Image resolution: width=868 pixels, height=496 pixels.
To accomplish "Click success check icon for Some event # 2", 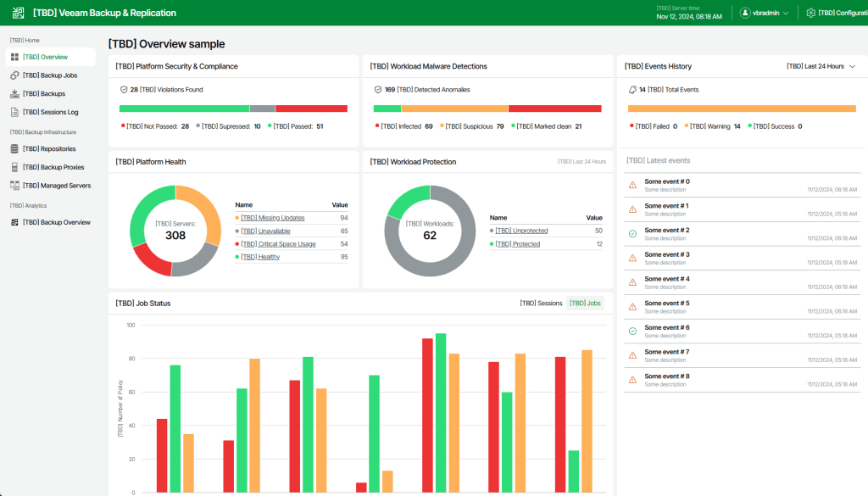I will coord(632,233).
